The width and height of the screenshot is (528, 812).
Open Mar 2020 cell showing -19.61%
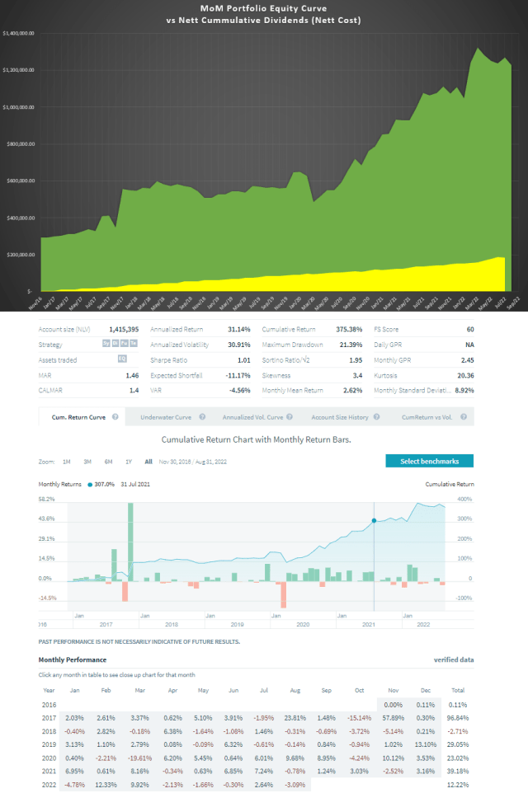(140, 758)
